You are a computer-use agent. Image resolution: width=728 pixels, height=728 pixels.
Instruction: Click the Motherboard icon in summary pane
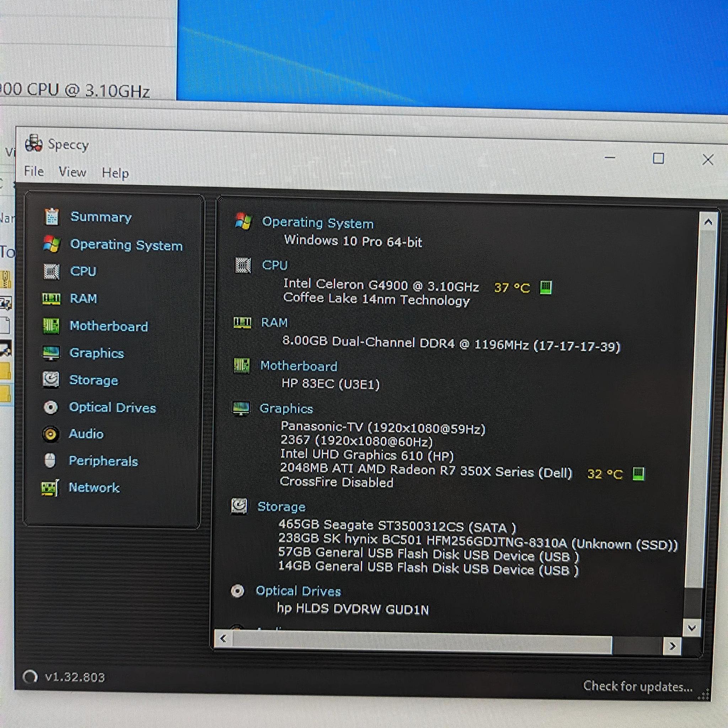click(241, 365)
